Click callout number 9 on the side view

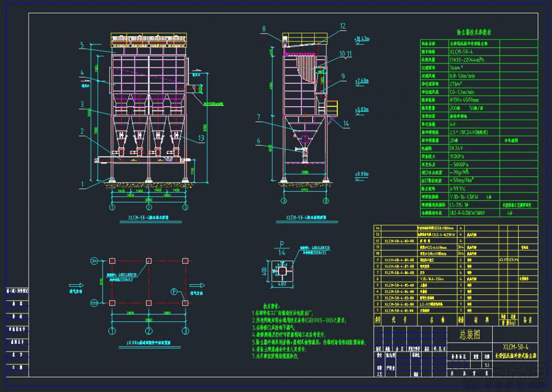tap(342, 76)
